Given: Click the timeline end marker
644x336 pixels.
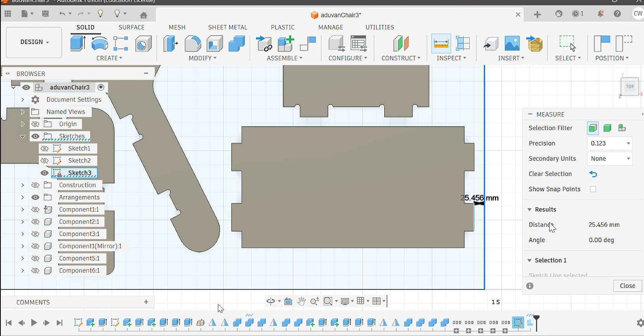Looking at the screenshot, I should 536,322.
